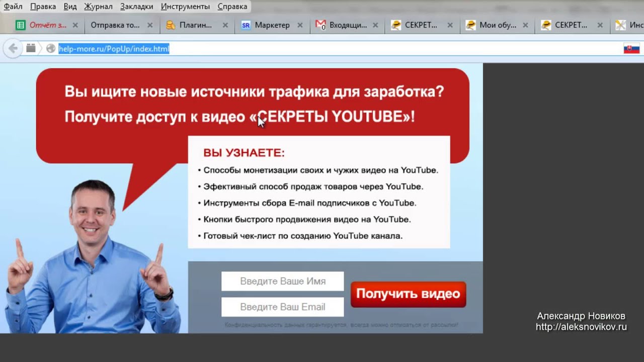Close the 'Плагин...' tab
Viewport: 644px width, 362px height.
[x=225, y=25]
